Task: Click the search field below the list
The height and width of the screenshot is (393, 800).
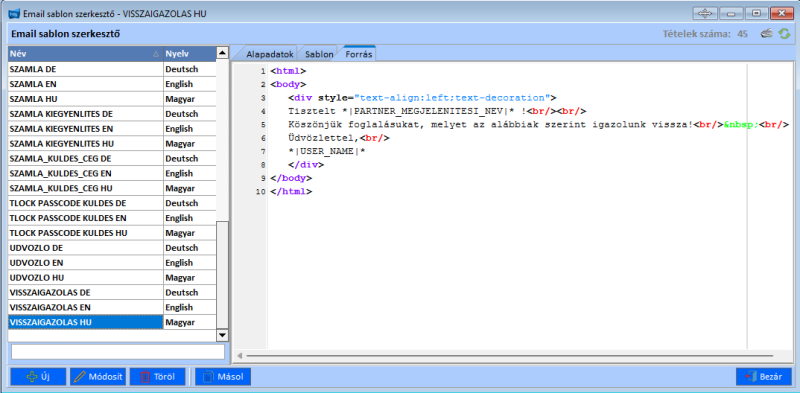Action: (118, 352)
